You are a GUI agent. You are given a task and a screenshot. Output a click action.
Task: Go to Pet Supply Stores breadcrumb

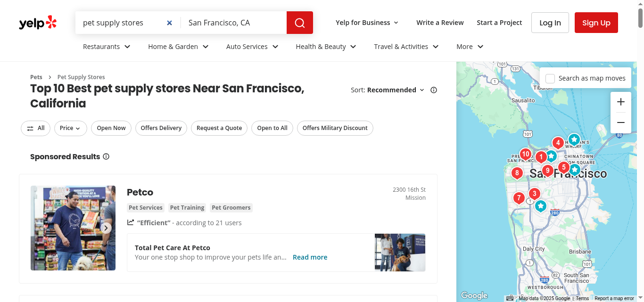[81, 77]
